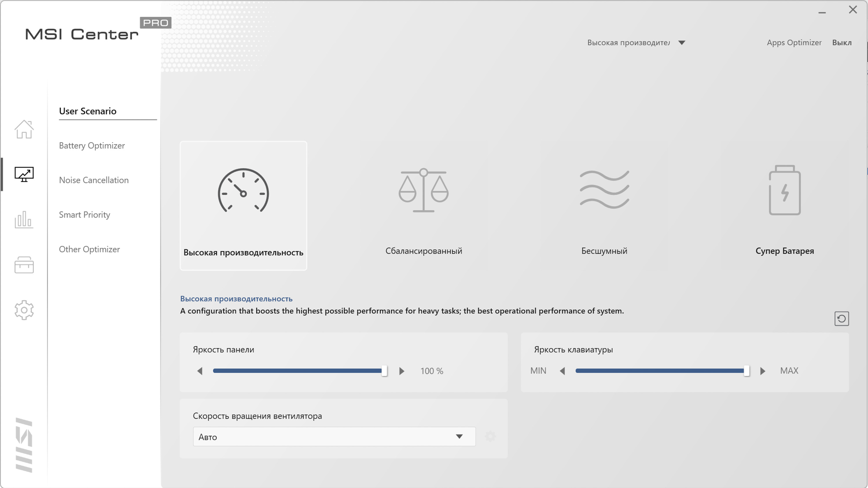Click the fan speed gear icon
This screenshot has width=868, height=488.
[x=490, y=436]
